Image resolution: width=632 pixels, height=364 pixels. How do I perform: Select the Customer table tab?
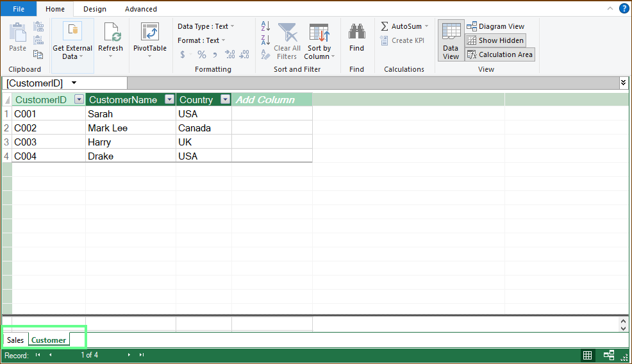coord(48,340)
